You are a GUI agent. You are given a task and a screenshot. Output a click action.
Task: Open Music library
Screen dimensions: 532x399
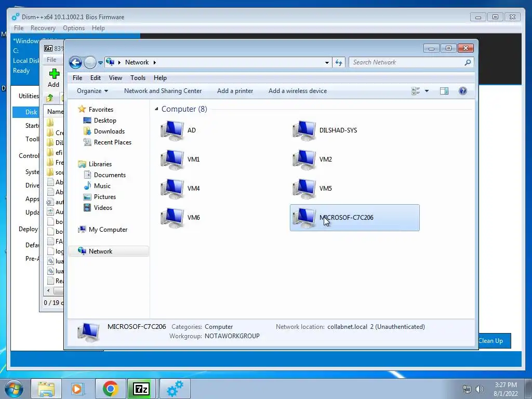[102, 186]
